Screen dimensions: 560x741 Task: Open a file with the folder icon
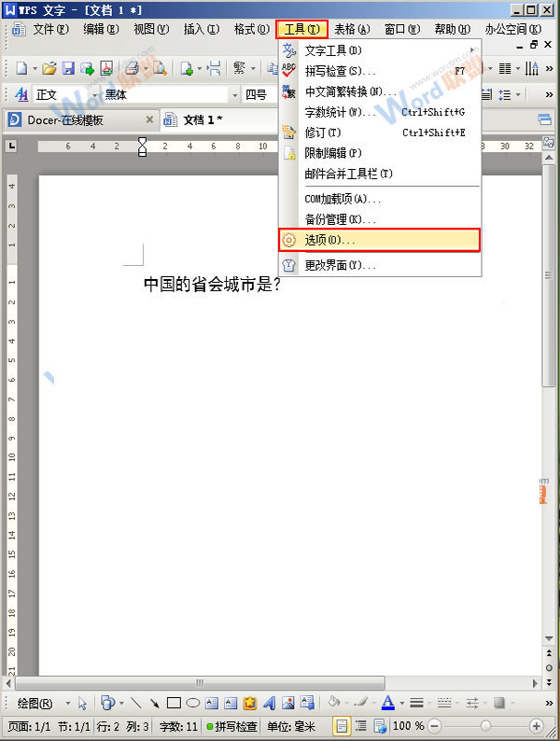[49, 69]
